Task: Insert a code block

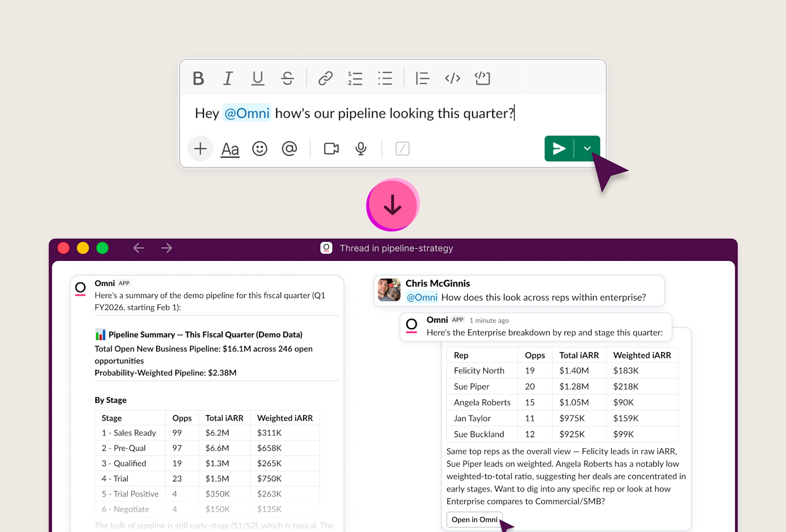Action: (x=482, y=78)
